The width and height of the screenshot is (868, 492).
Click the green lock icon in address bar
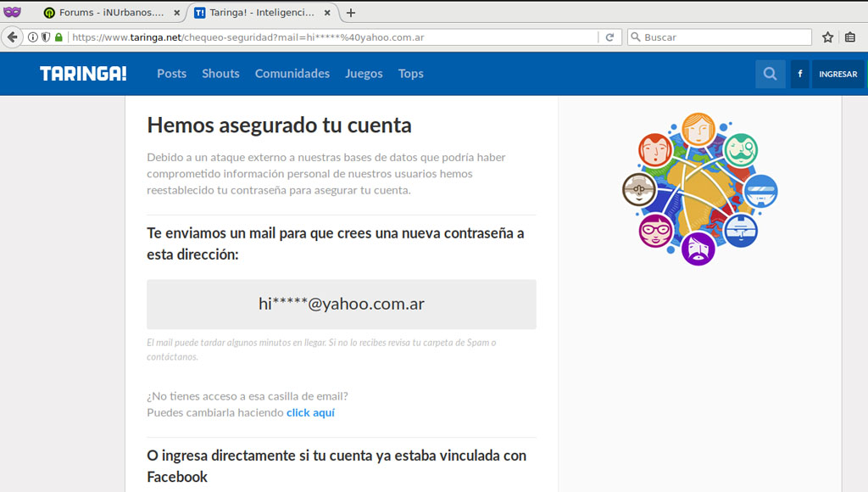pyautogui.click(x=57, y=36)
